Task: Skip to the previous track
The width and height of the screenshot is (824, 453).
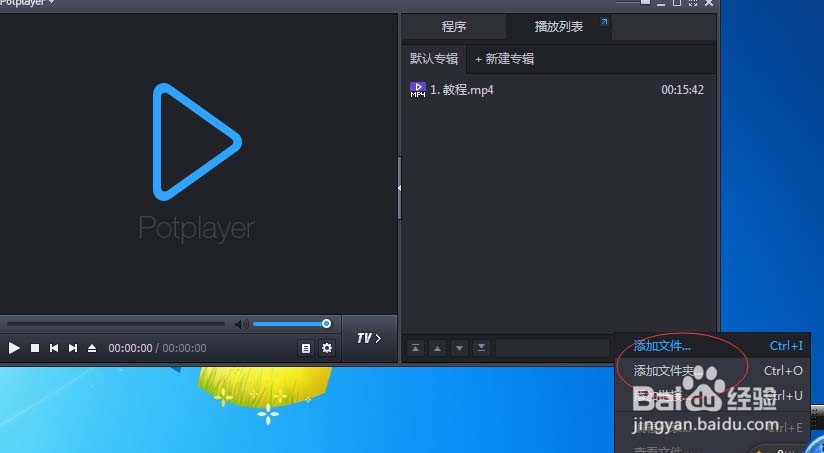Action: tap(54, 348)
